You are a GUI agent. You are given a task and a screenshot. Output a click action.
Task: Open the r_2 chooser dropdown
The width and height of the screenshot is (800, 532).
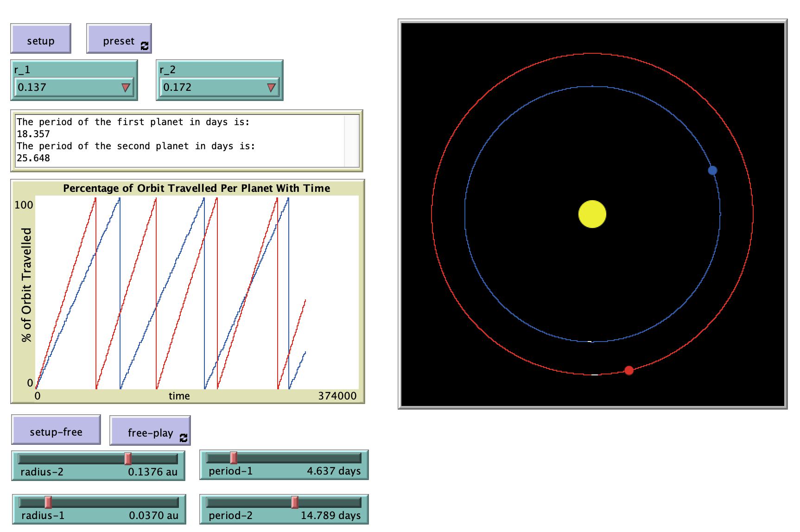coord(219,87)
